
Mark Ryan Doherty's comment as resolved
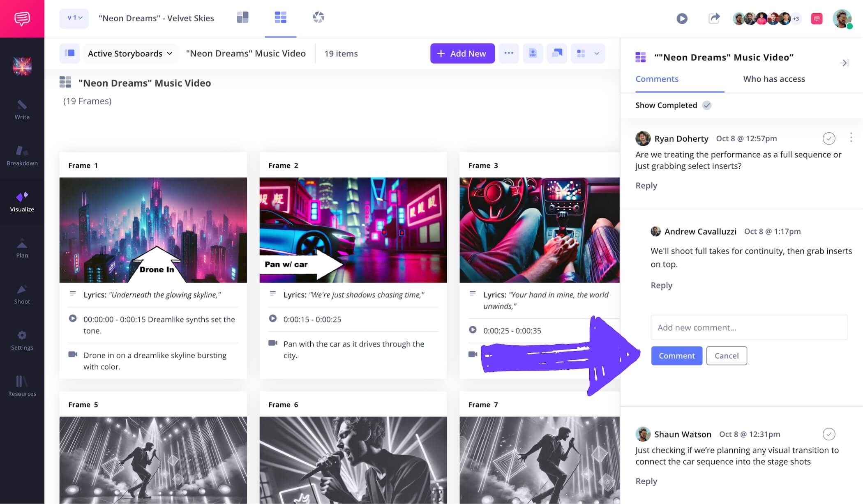tap(829, 138)
